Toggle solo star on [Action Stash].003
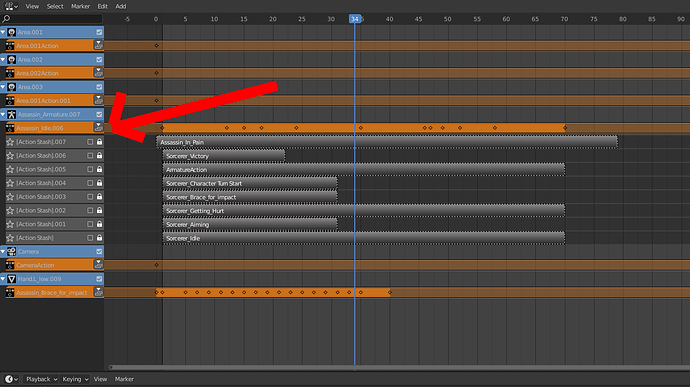 [x=10, y=196]
